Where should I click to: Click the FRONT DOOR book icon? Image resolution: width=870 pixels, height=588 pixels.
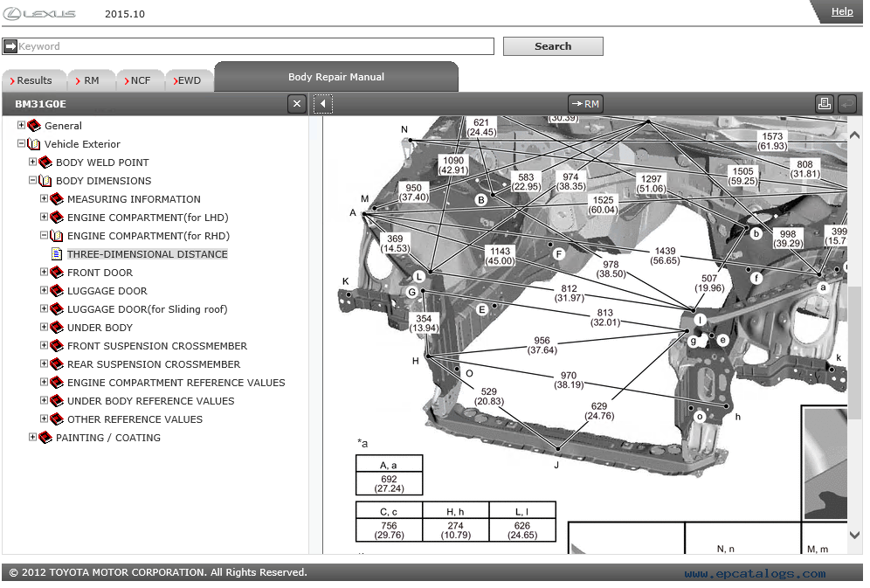click(x=57, y=273)
